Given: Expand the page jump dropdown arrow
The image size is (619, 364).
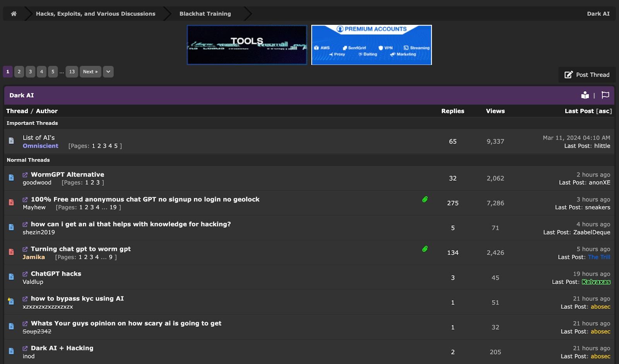Looking at the screenshot, I should [108, 72].
